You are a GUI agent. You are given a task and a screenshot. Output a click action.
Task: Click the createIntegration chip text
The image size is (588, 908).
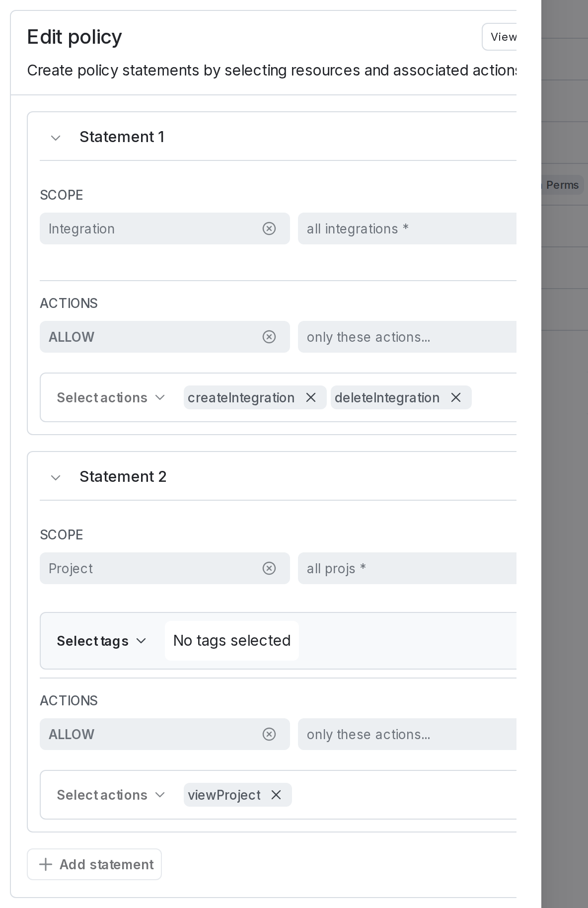pos(241,397)
